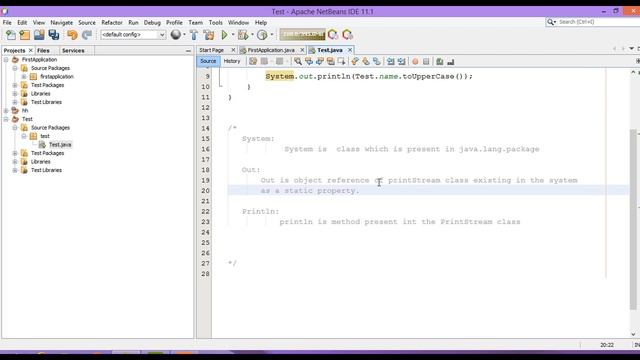Open the File menu
This screenshot has width=640, height=360.
tap(7, 22)
